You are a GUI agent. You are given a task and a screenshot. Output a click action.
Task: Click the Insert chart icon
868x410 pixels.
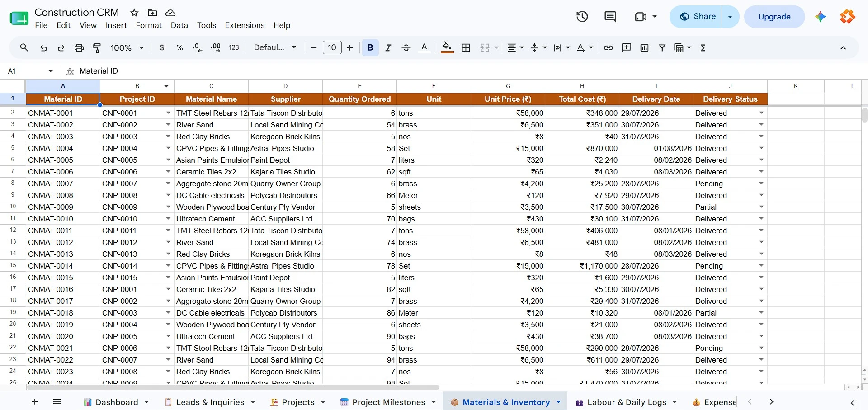[x=645, y=47]
